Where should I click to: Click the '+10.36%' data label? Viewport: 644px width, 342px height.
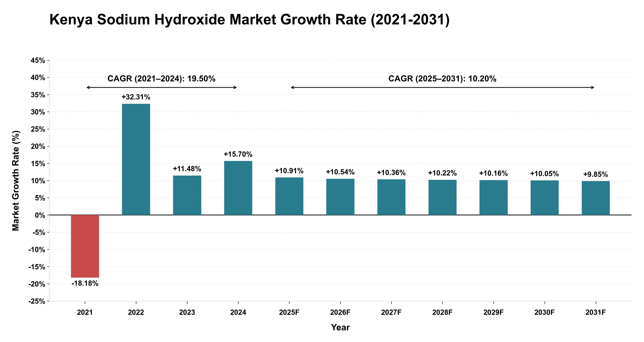(x=391, y=172)
